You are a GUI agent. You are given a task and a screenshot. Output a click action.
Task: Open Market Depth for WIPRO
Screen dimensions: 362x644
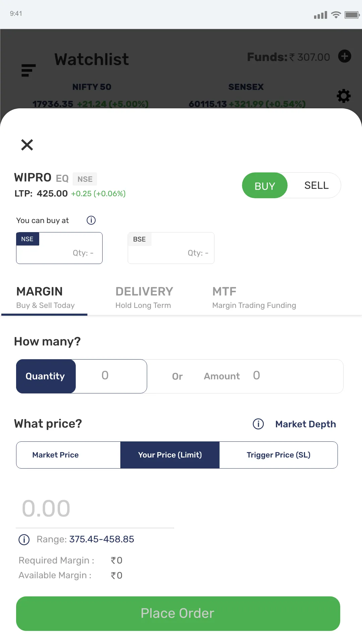[305, 424]
